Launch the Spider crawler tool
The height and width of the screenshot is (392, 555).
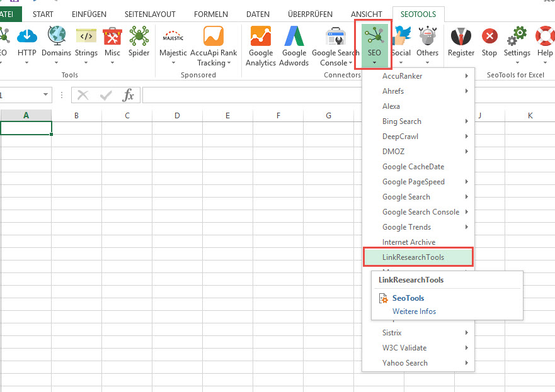pyautogui.click(x=139, y=36)
